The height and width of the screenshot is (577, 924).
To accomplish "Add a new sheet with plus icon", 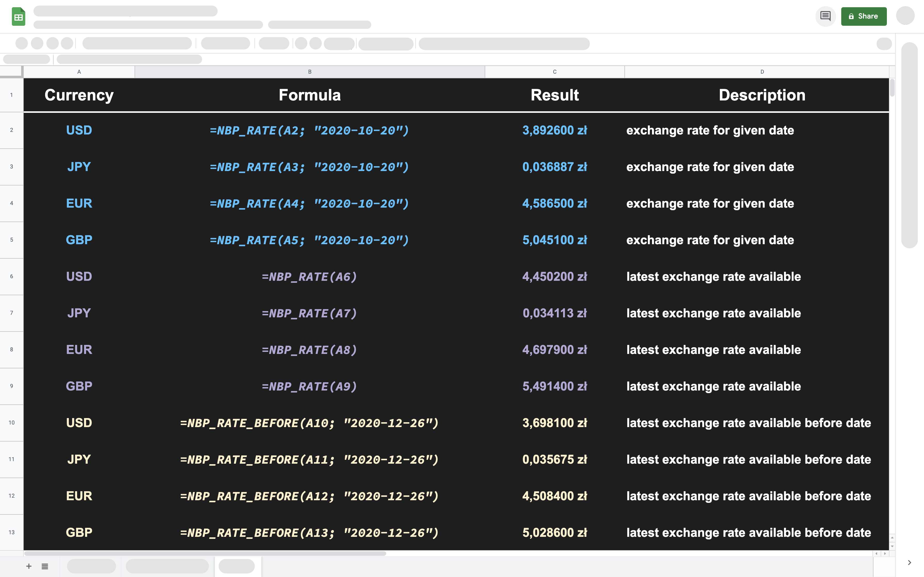I will pos(29,566).
